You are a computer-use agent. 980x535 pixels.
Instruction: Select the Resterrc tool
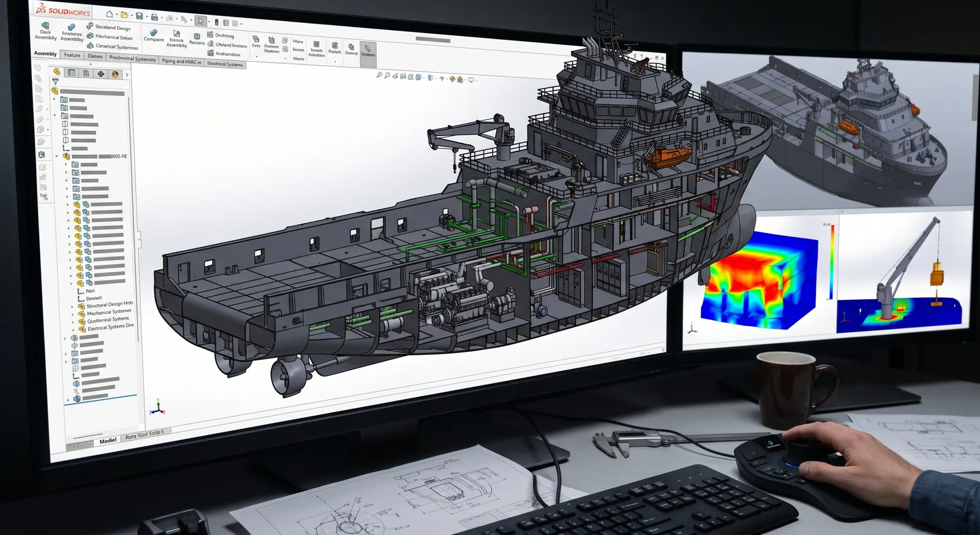coord(197,39)
